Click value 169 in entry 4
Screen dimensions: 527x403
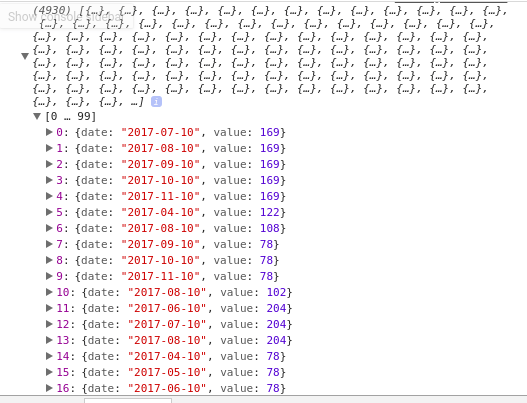pos(270,196)
